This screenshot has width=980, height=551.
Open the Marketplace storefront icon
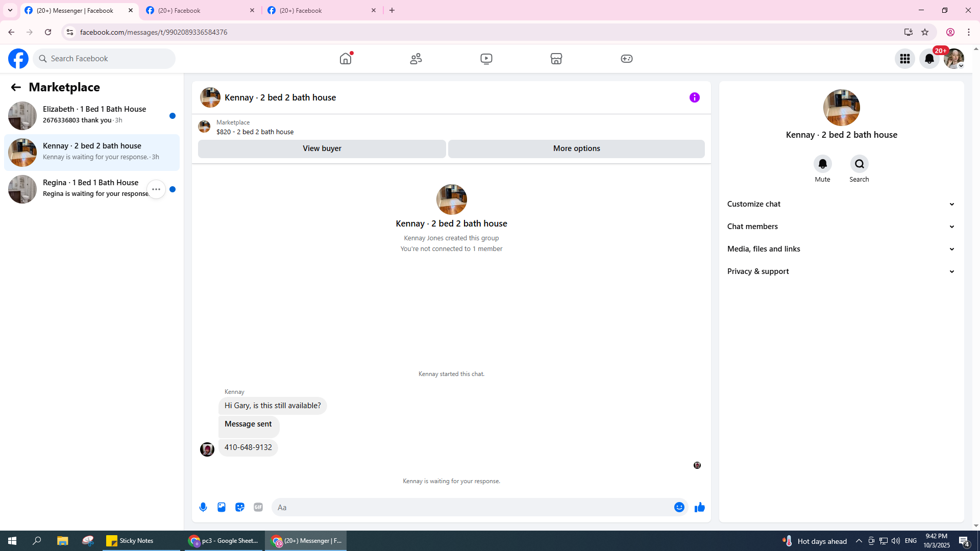point(556,59)
